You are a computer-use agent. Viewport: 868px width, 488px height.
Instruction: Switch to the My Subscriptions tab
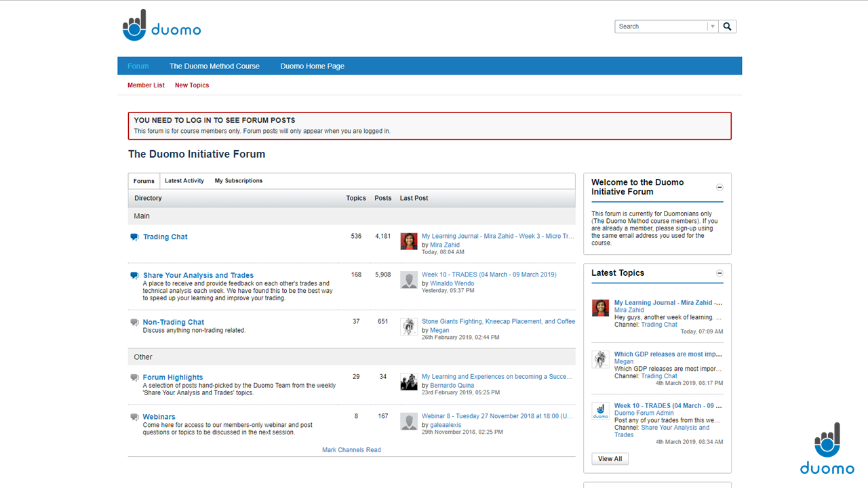[239, 181]
